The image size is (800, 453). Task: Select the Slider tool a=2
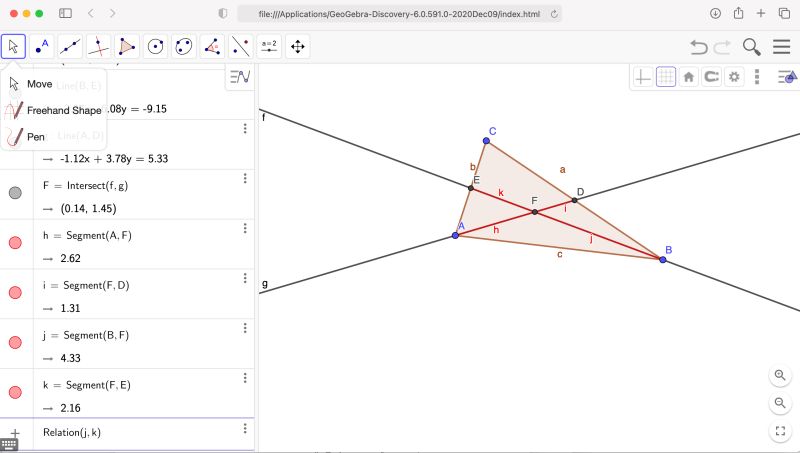[269, 46]
